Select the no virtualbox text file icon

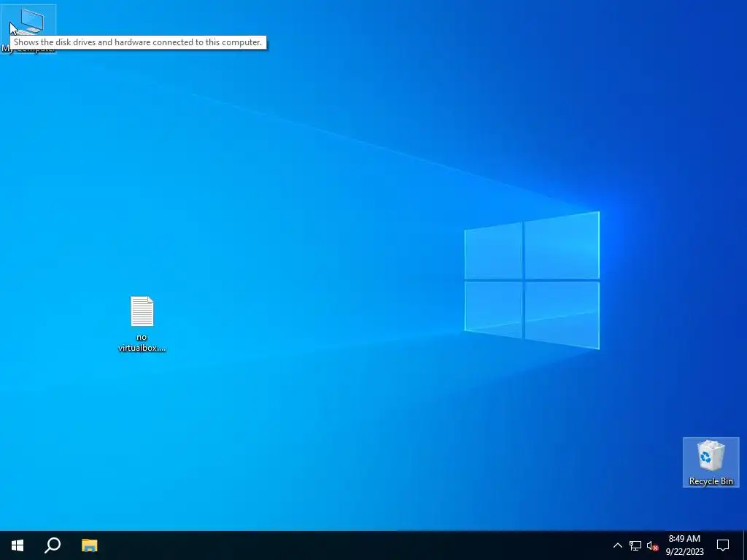(x=142, y=311)
